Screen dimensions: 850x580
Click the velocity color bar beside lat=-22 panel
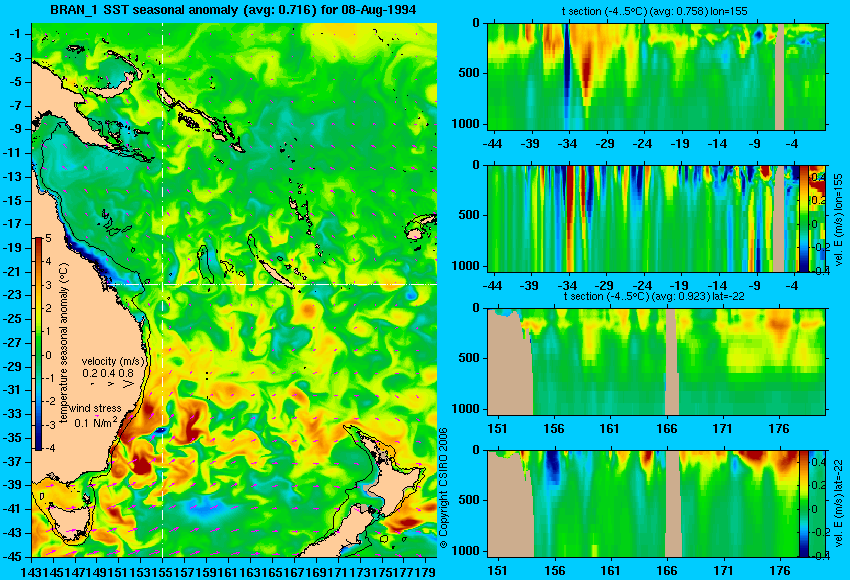804,504
